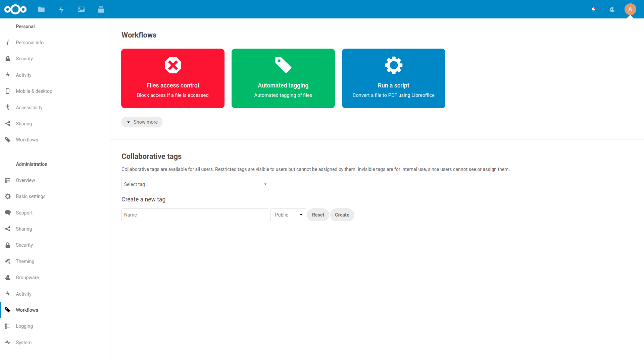Open the Select tag dropdown
This screenshot has height=362, width=644.
[195, 184]
